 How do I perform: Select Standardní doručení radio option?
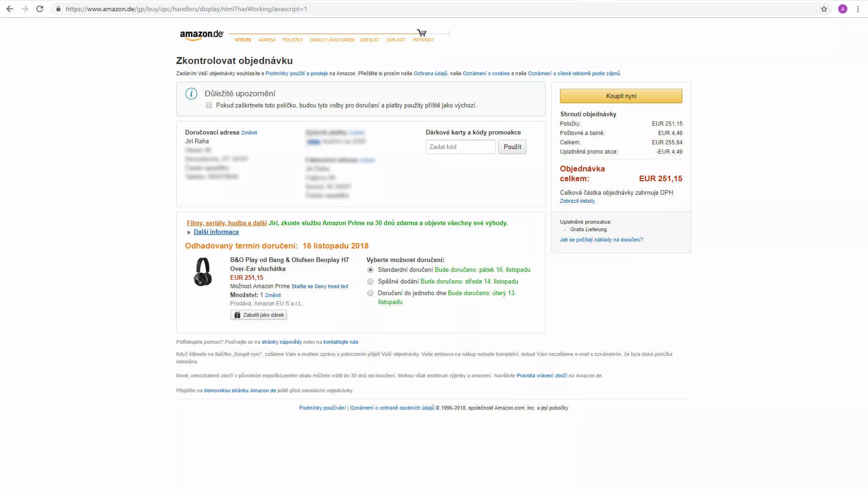pos(370,270)
